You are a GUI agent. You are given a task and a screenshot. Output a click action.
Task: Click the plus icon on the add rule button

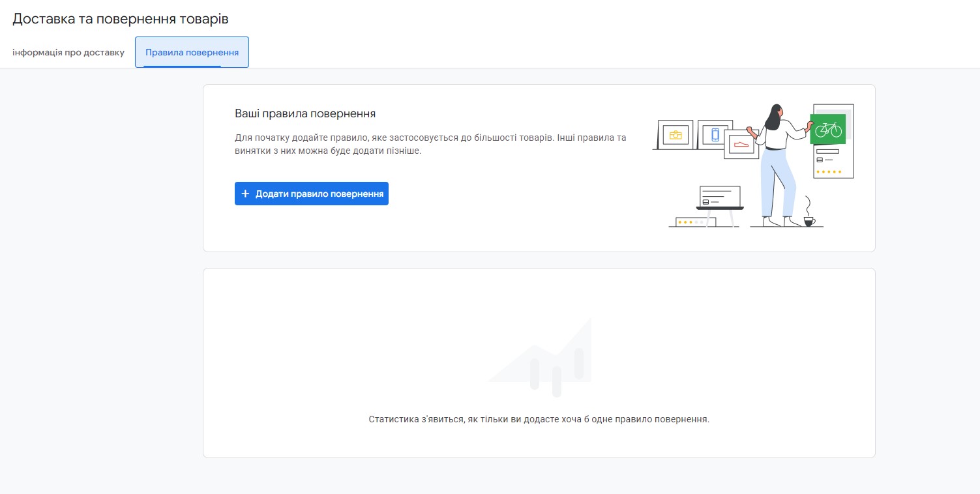(245, 194)
